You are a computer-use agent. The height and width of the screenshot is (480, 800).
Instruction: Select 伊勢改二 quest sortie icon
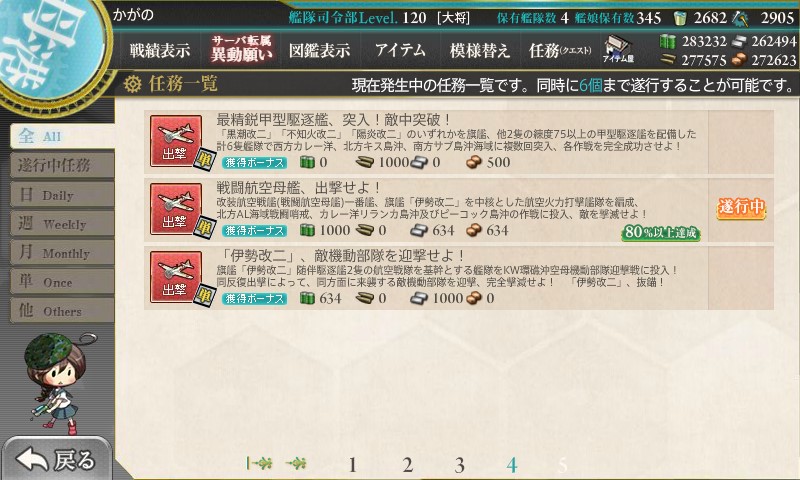(176, 277)
